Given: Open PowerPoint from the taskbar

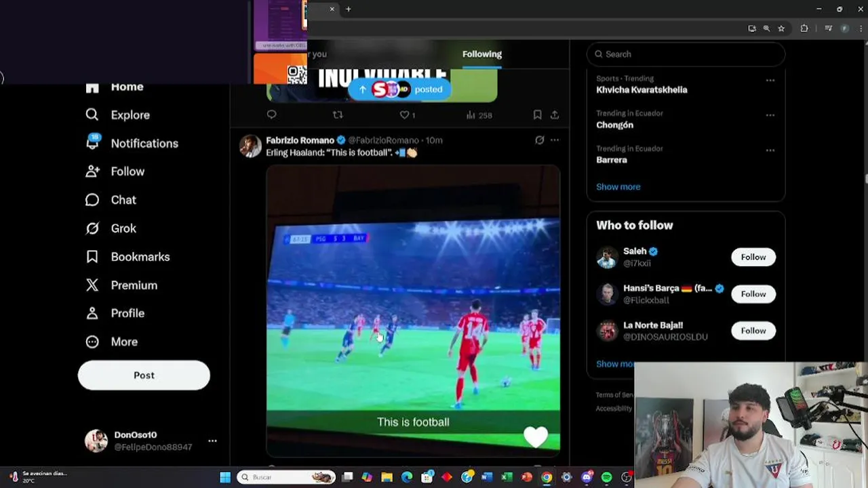Looking at the screenshot, I should tap(526, 477).
